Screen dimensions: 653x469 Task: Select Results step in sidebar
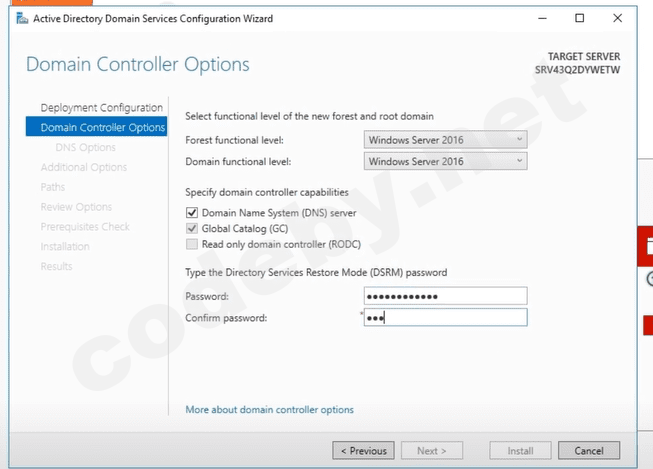[x=56, y=266]
